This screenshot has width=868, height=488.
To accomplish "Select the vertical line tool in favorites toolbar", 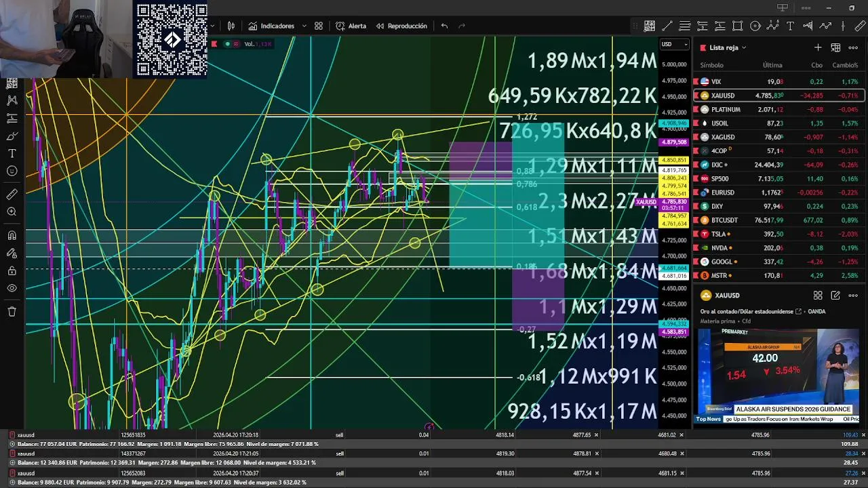I will pyautogui.click(x=843, y=26).
